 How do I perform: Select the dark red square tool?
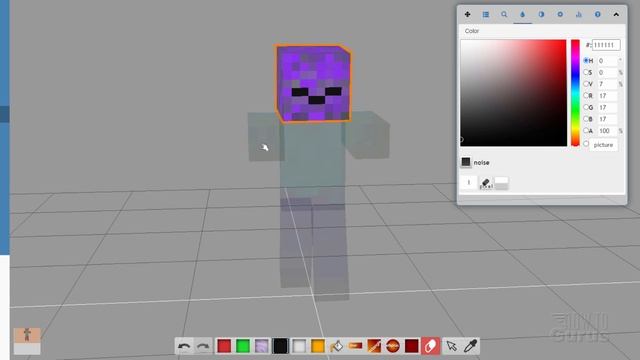tap(411, 346)
